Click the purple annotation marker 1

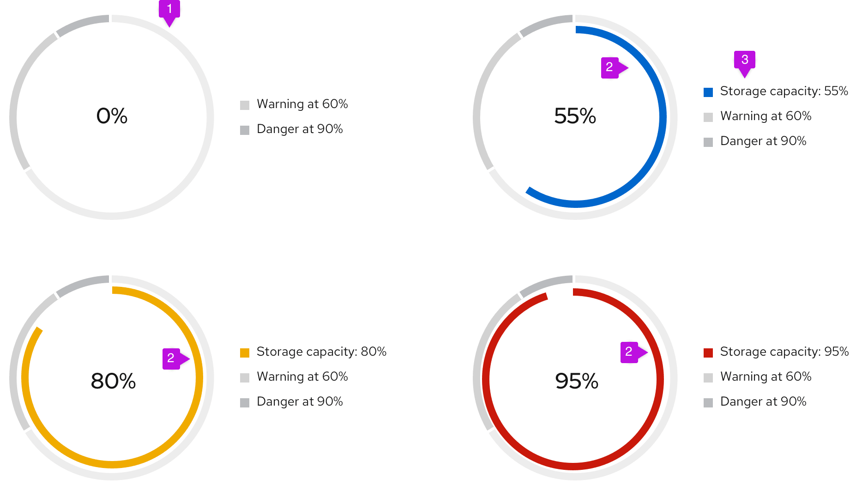pyautogui.click(x=169, y=9)
